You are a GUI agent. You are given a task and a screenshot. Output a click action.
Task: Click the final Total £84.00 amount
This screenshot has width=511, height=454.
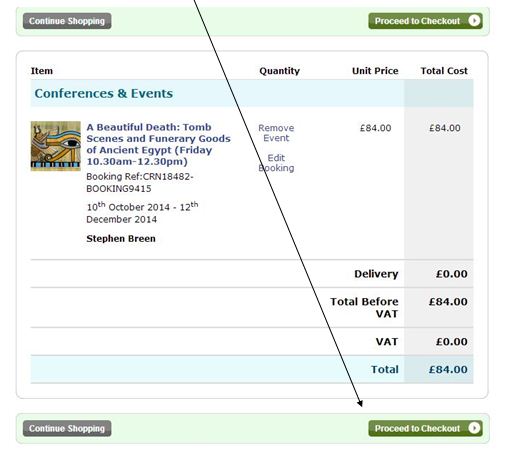[x=448, y=369]
